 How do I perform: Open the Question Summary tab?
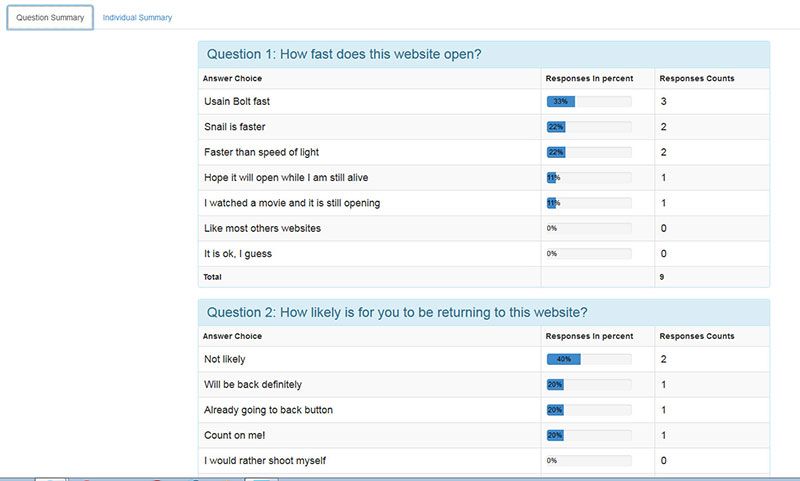50,18
